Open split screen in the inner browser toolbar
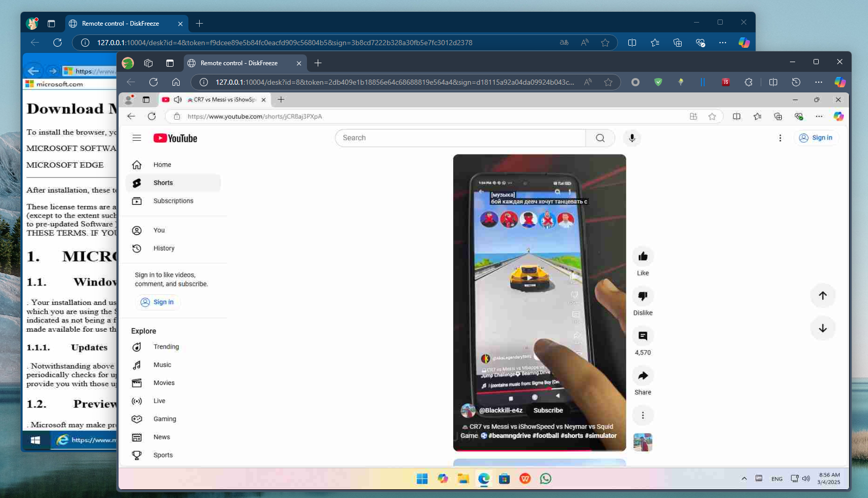 [x=737, y=117]
